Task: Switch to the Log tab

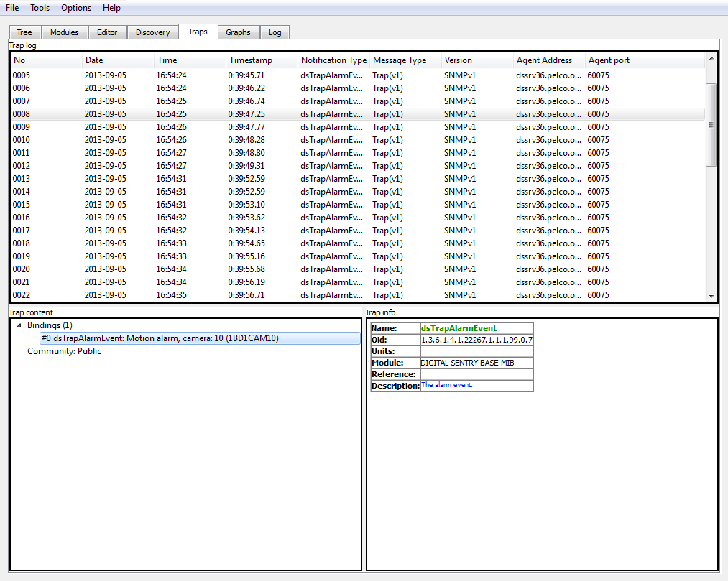Action: (275, 32)
